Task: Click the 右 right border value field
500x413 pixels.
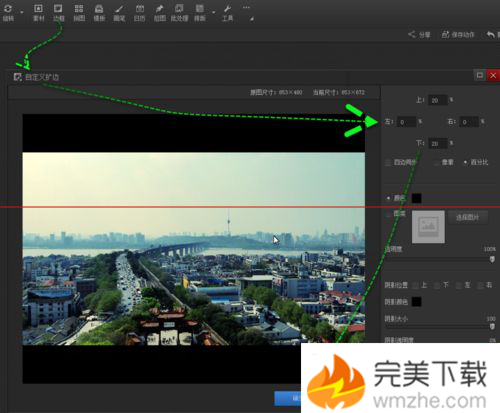Action: (469, 122)
